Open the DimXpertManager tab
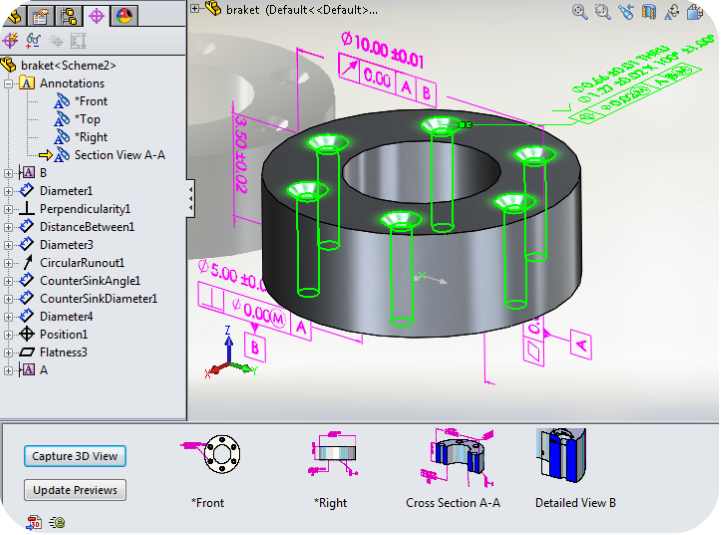721x535 pixels. click(96, 15)
